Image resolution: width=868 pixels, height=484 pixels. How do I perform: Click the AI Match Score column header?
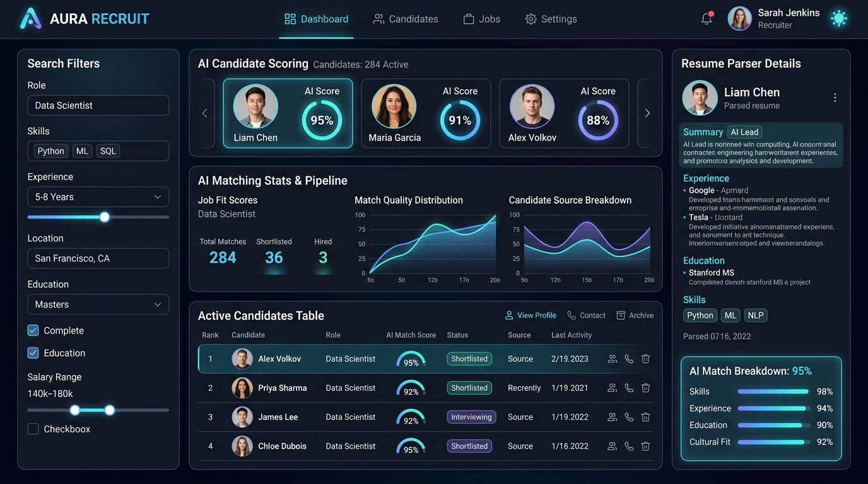pos(411,335)
